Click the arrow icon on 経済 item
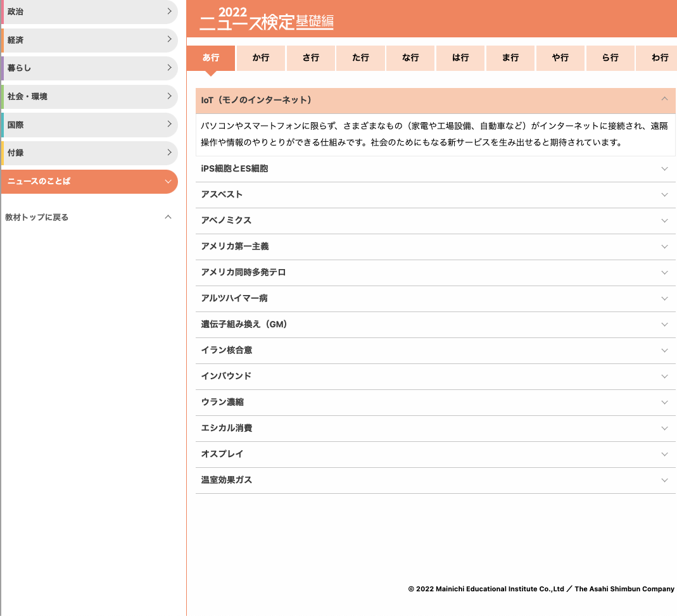 [169, 39]
